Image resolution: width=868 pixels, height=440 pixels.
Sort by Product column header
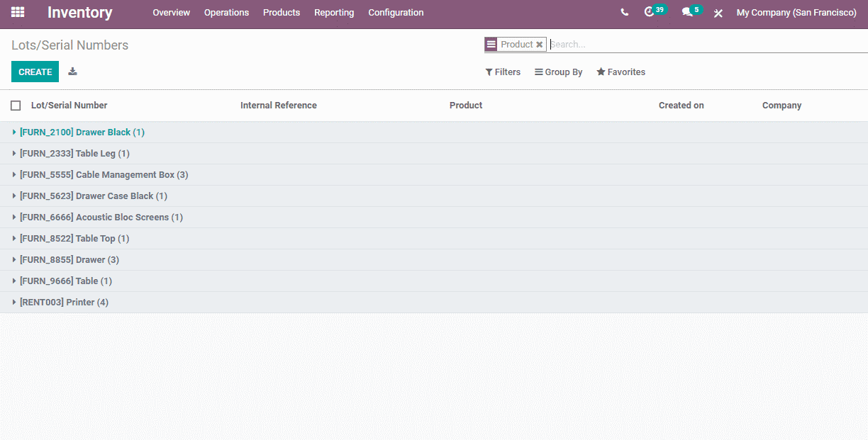click(x=466, y=106)
